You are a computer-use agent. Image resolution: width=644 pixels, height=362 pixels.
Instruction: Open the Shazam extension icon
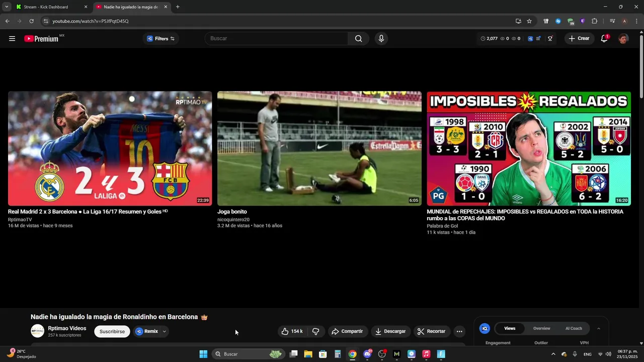[x=558, y=21]
